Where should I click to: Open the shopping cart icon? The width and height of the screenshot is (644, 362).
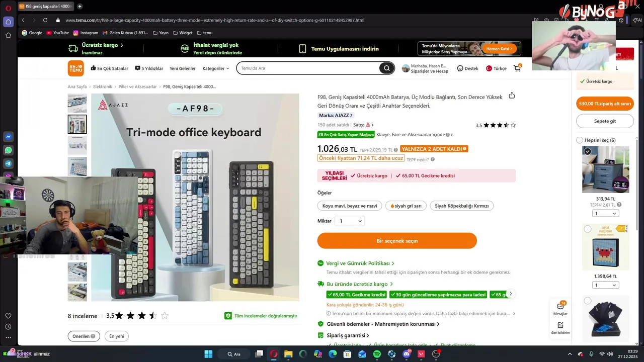pos(517,68)
